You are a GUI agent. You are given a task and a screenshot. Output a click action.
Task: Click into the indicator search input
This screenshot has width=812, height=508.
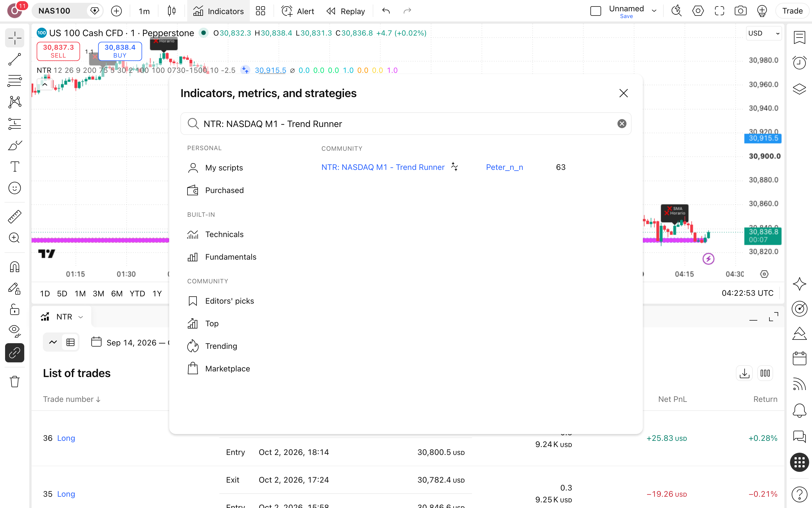406,124
